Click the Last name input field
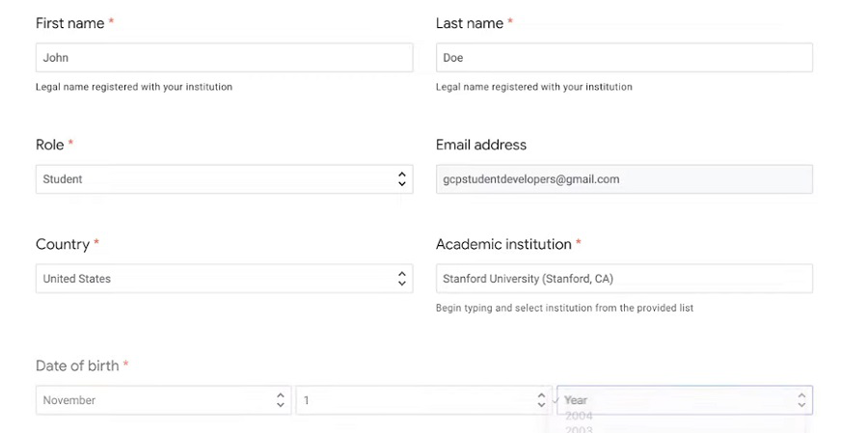Image resolution: width=868 pixels, height=433 pixels. coord(624,58)
